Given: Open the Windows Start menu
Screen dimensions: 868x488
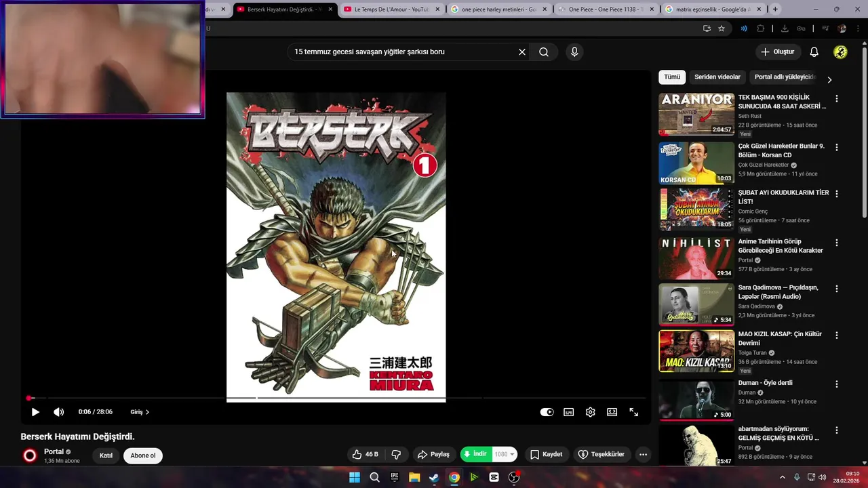Looking at the screenshot, I should tap(354, 477).
